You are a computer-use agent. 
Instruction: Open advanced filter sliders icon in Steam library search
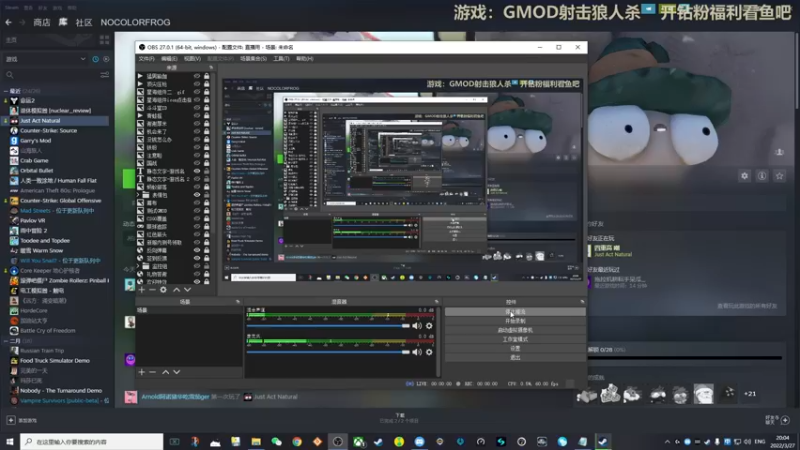point(105,75)
